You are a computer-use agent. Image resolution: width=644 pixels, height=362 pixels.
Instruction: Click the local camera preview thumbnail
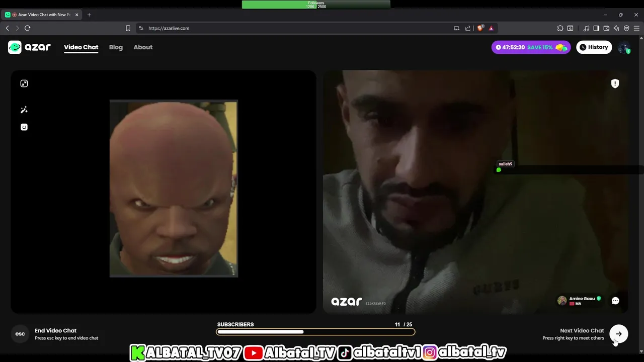tap(174, 189)
